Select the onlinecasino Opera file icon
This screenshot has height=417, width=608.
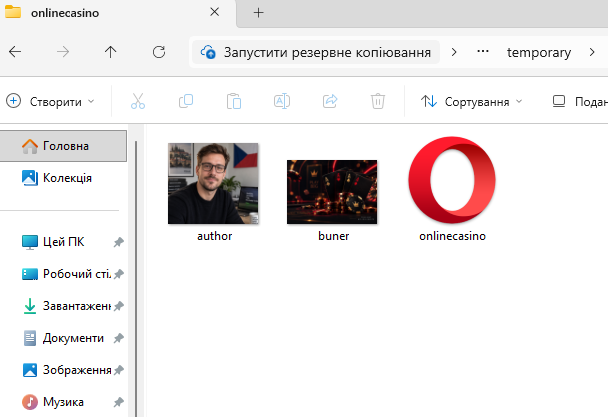tap(452, 180)
